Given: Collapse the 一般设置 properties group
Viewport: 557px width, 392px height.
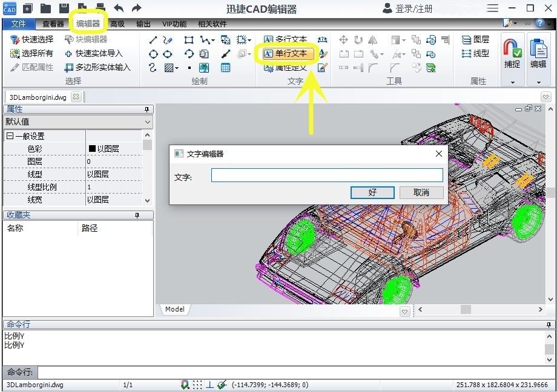Looking at the screenshot, I should (10, 136).
